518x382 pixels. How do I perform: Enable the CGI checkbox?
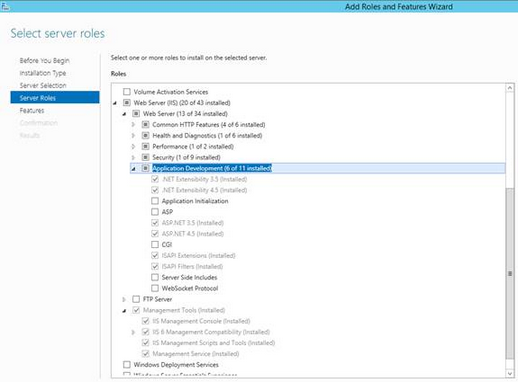click(x=155, y=245)
